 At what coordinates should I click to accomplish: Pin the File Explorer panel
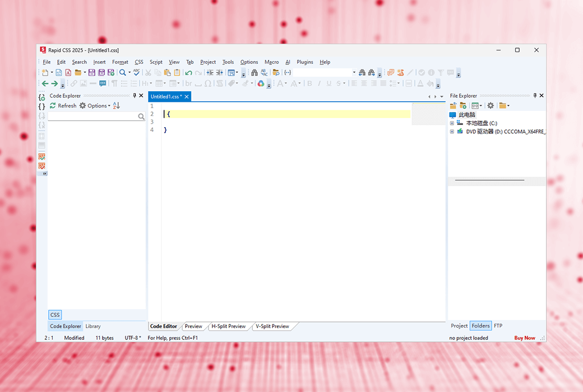pyautogui.click(x=535, y=96)
